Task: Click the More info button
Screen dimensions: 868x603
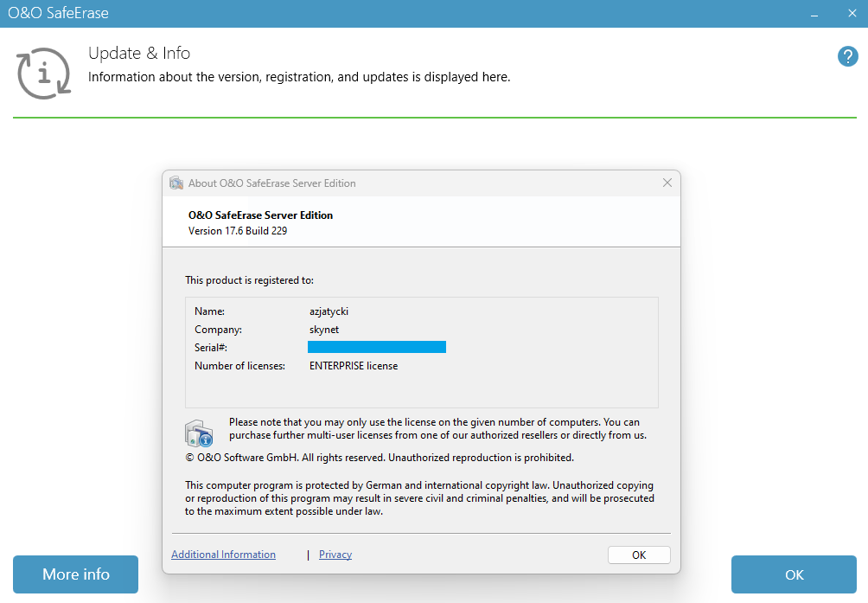Action: click(76, 574)
